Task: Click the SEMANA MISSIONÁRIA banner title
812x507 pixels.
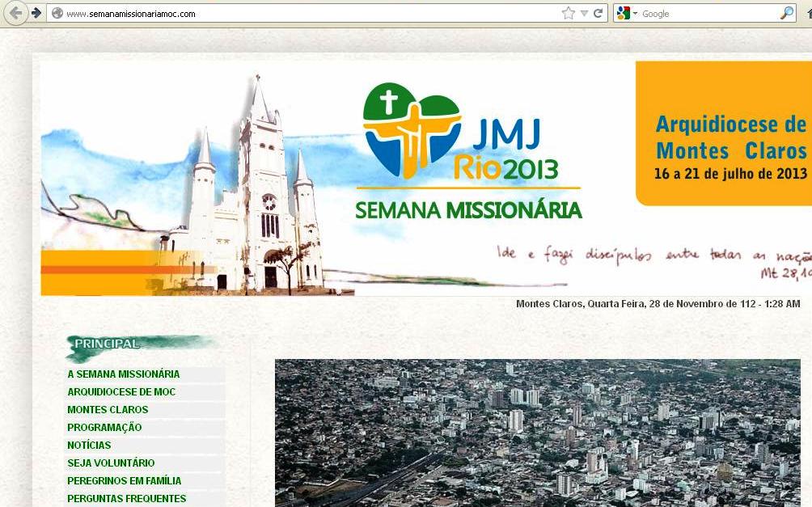Action: 468,210
